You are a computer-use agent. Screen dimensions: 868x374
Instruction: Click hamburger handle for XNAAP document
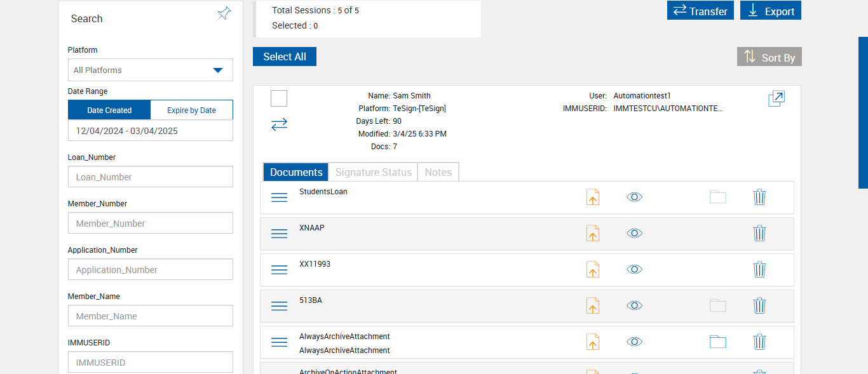[x=280, y=234]
